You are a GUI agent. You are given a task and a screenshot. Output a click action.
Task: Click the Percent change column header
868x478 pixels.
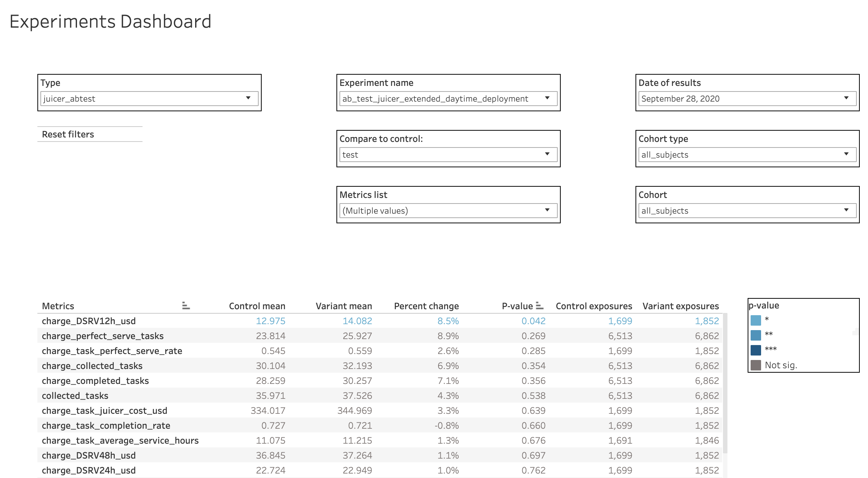coord(426,306)
